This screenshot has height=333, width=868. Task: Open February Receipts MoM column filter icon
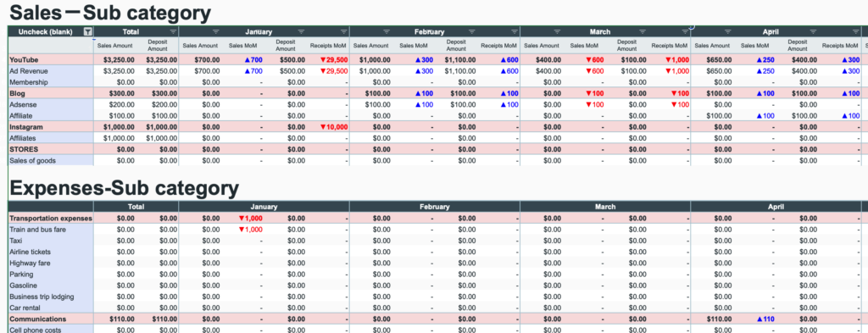click(515, 31)
